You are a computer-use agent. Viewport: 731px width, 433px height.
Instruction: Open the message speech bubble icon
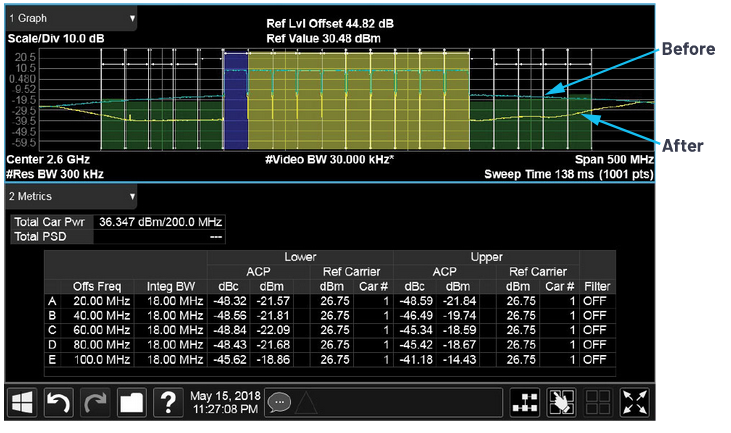coord(279,402)
